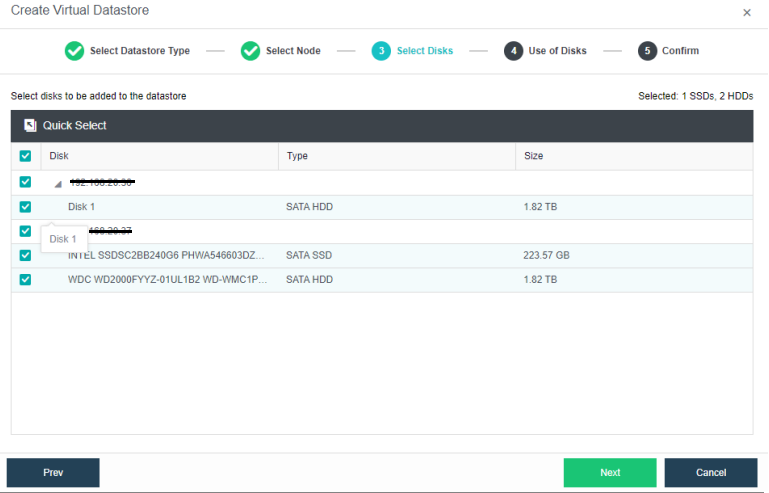Go to Select Datastore Type step
The height and width of the screenshot is (493, 769).
click(140, 51)
